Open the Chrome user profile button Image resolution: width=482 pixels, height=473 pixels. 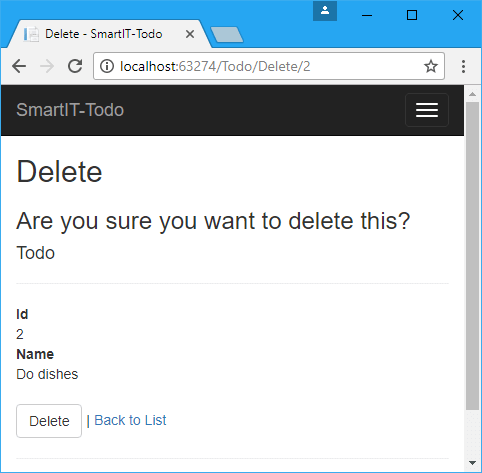coord(325,11)
